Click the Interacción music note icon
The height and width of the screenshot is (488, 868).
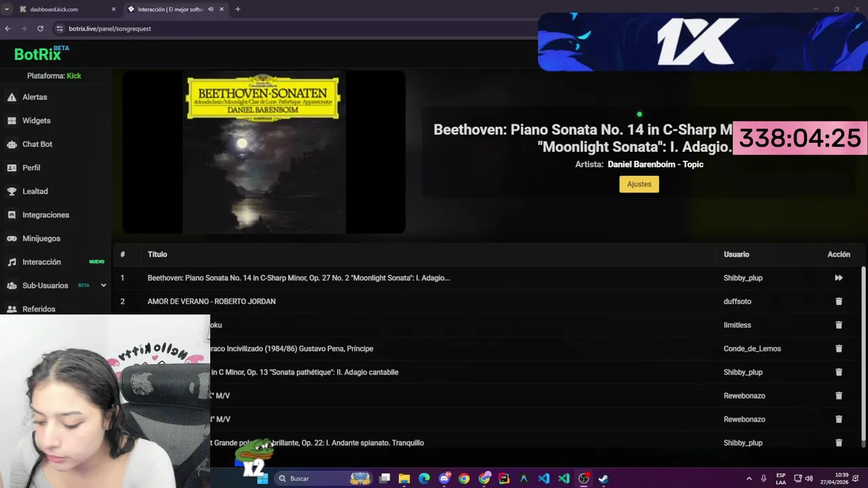coord(12,262)
